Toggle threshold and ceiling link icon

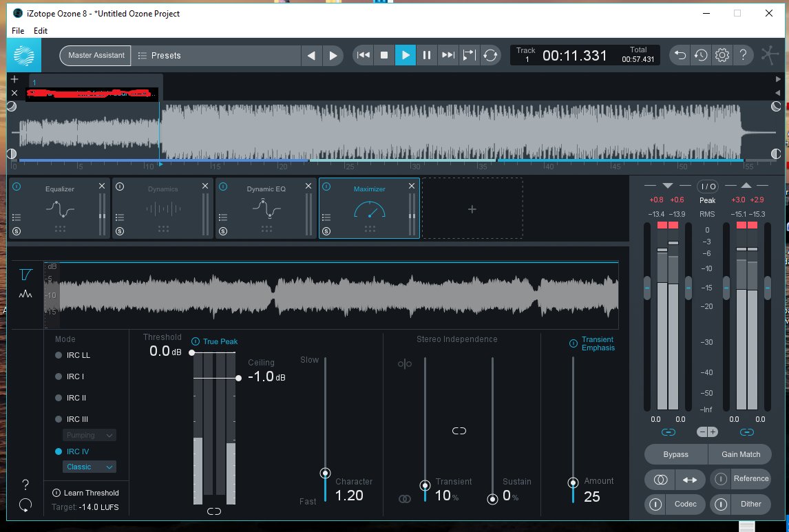(x=214, y=511)
